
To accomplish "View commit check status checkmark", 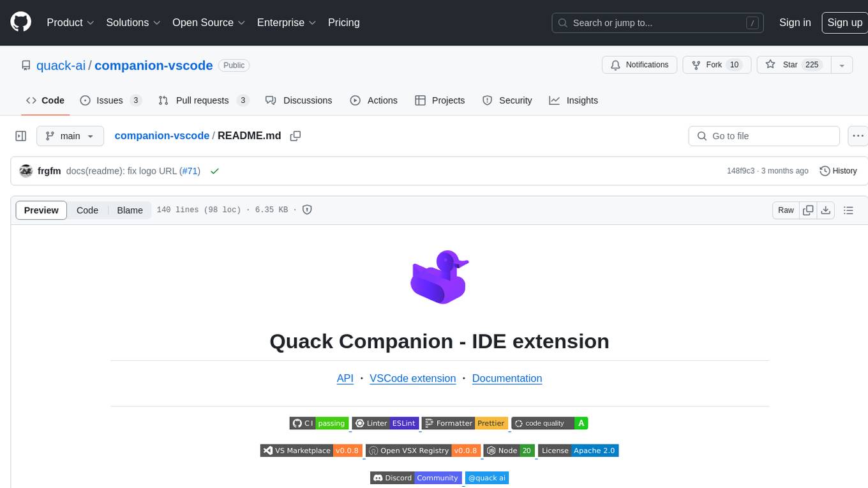I will [214, 171].
